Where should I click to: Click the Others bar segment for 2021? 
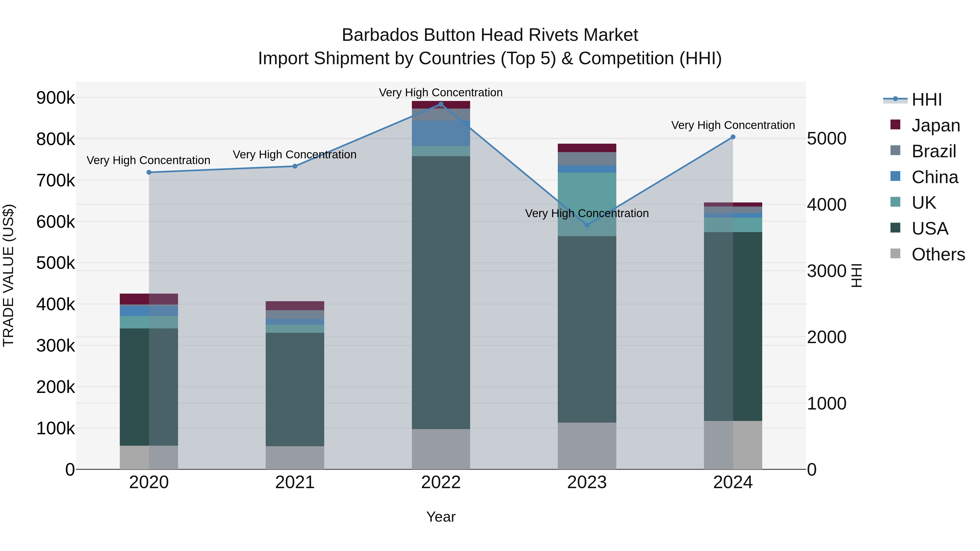295,457
